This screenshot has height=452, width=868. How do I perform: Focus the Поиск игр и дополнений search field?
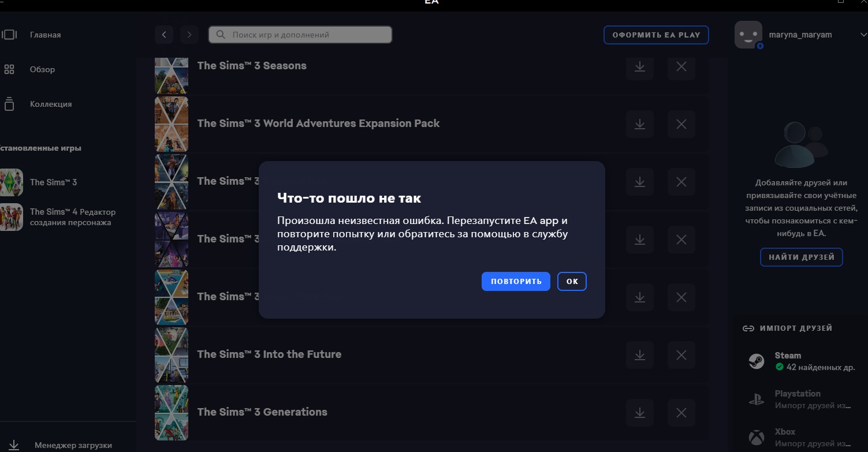[300, 35]
